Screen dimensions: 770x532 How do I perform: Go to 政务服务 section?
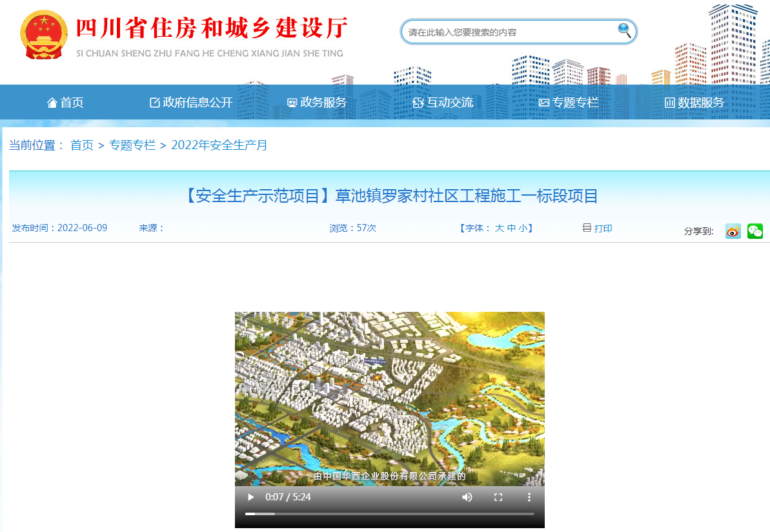pyautogui.click(x=317, y=103)
